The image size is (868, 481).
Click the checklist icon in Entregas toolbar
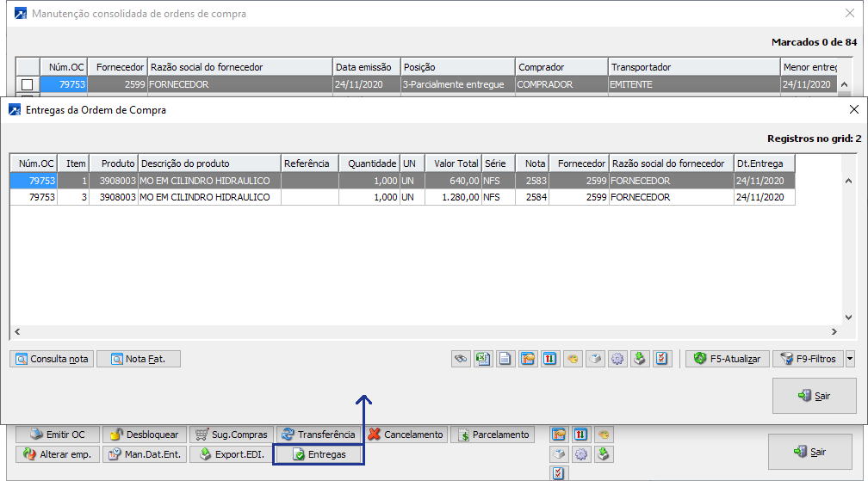click(661, 359)
